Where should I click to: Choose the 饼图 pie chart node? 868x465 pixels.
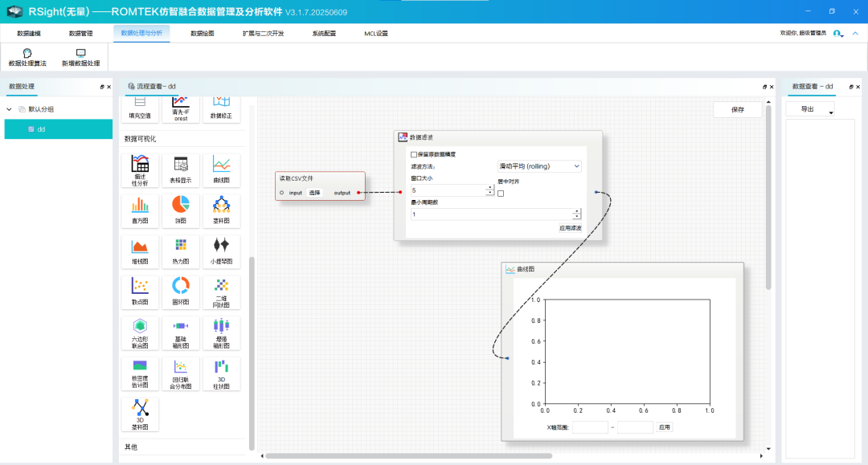click(180, 206)
